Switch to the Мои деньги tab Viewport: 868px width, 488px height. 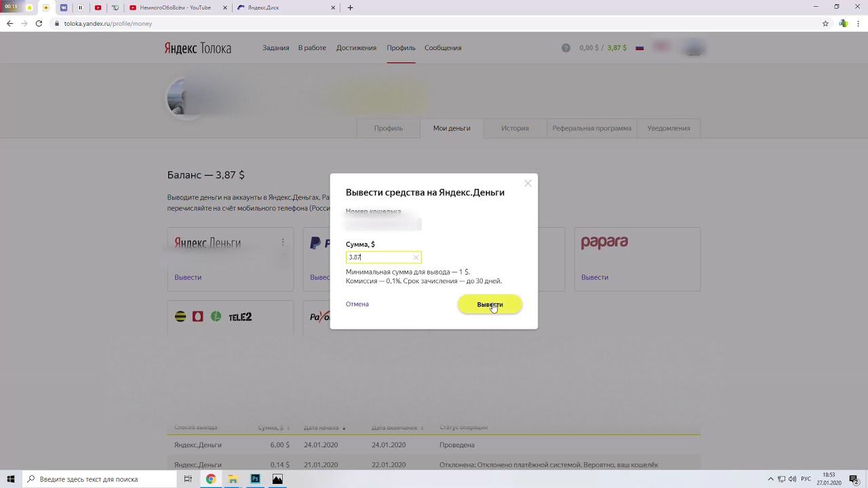coord(452,128)
